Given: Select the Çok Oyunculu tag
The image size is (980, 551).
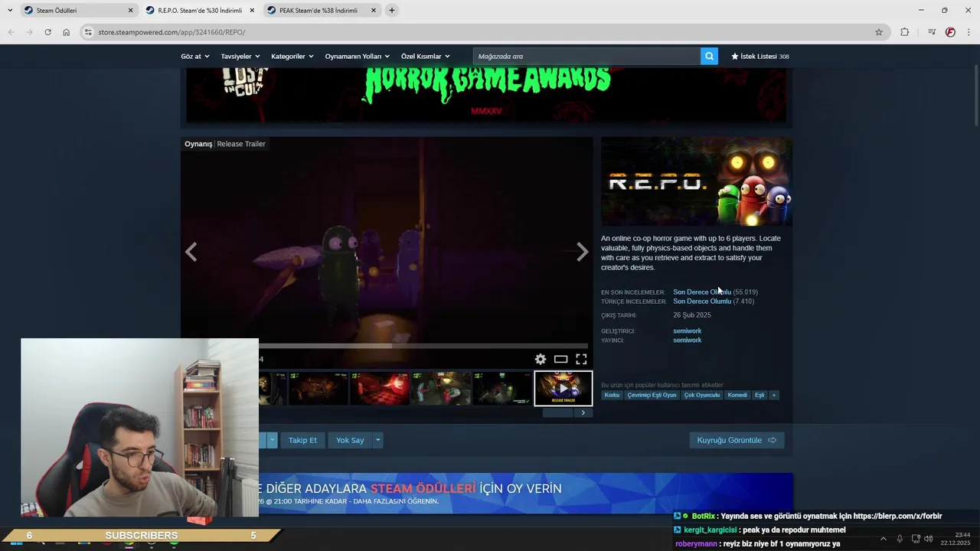Looking at the screenshot, I should tap(702, 395).
